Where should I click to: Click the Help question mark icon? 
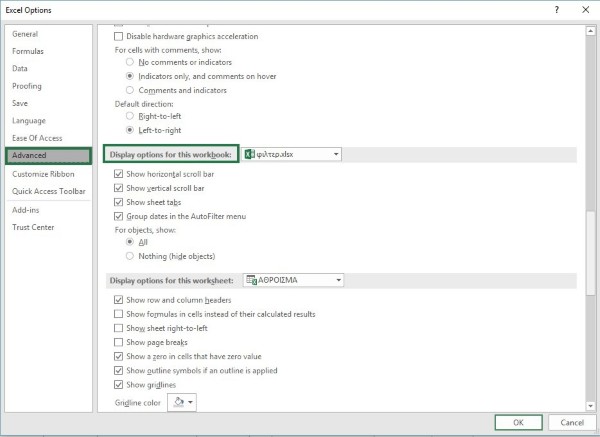click(557, 10)
